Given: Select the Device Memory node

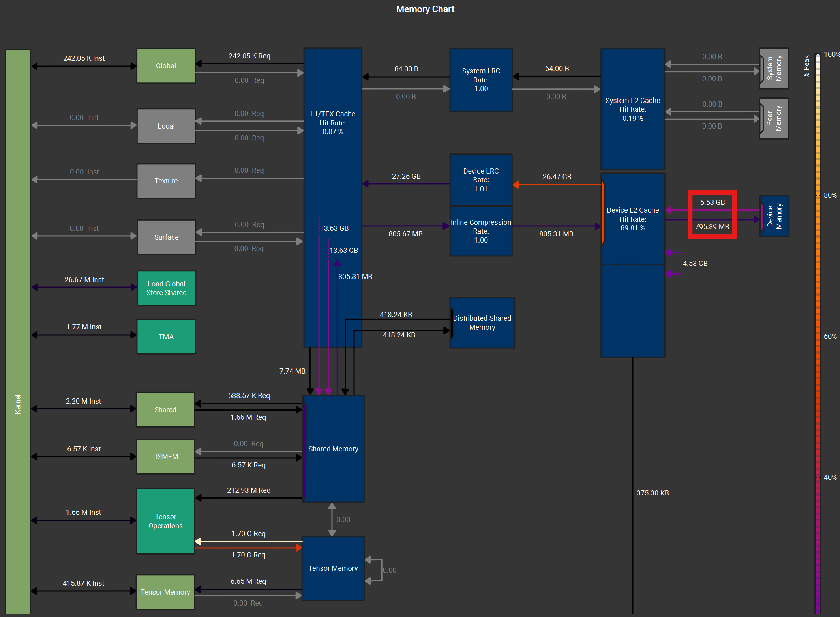Looking at the screenshot, I should point(774,216).
